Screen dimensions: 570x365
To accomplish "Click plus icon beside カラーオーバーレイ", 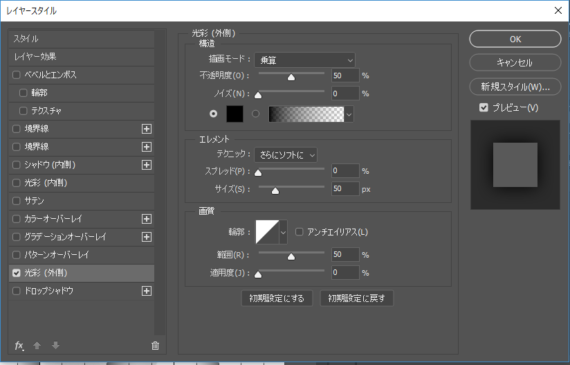I will [x=146, y=219].
